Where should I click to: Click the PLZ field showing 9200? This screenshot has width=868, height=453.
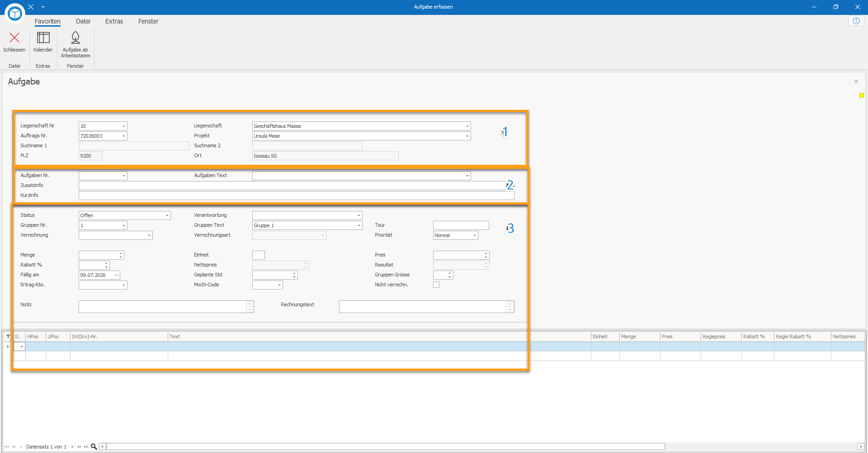pos(90,156)
